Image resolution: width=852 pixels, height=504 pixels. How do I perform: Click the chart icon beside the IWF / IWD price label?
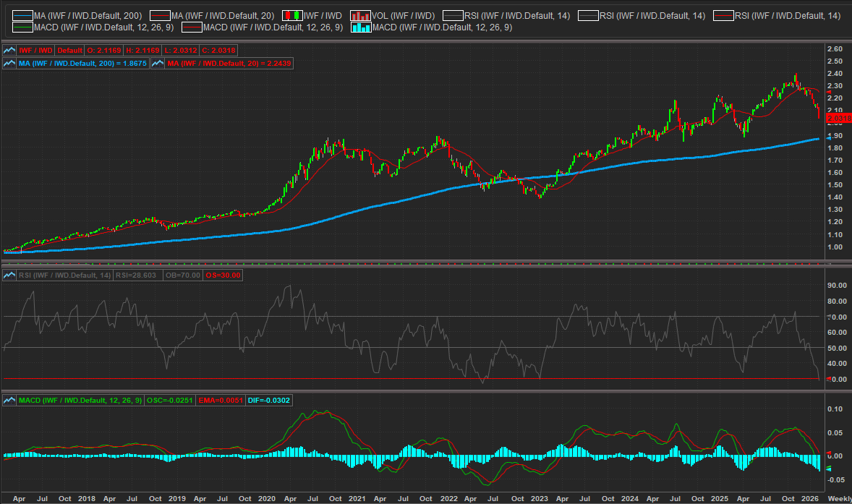(10, 50)
